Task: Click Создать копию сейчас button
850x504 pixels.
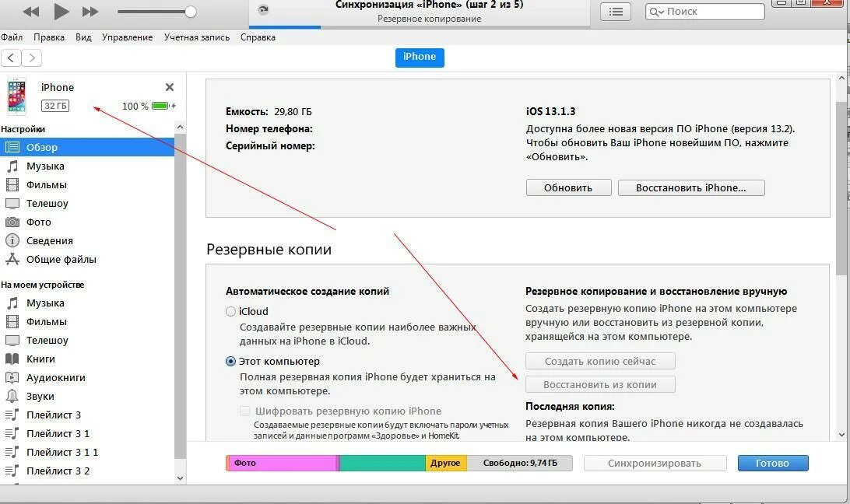Action: (600, 361)
